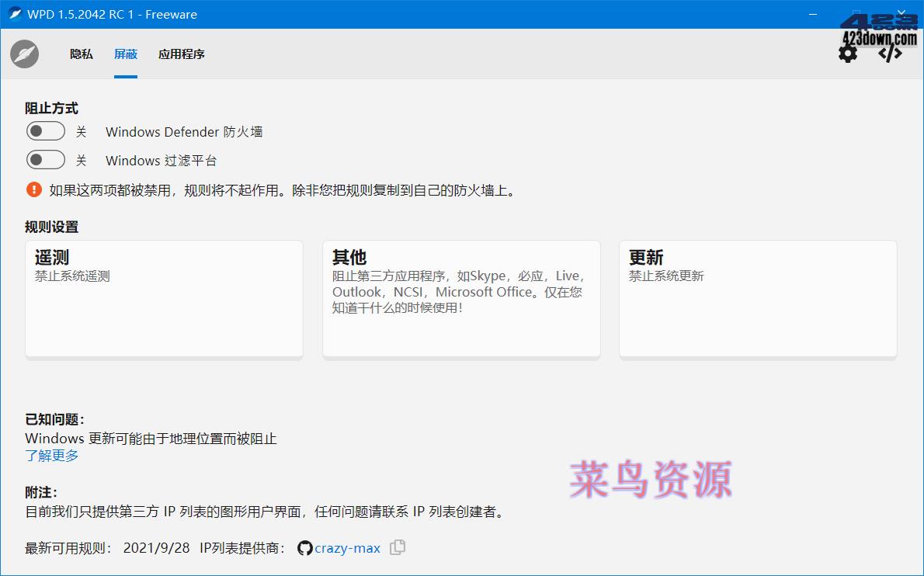The image size is (924, 576).
Task: Click the 其他 rule card
Action: (x=461, y=299)
